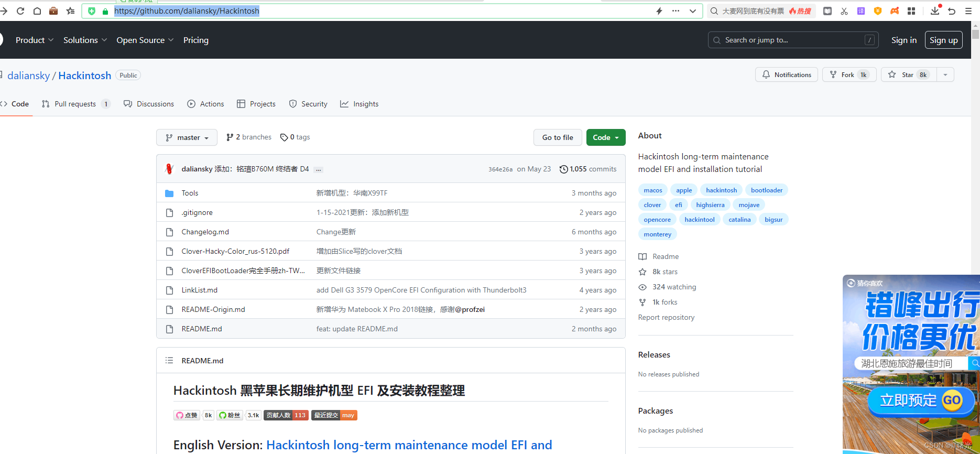View the 2 branches link

[x=249, y=137]
